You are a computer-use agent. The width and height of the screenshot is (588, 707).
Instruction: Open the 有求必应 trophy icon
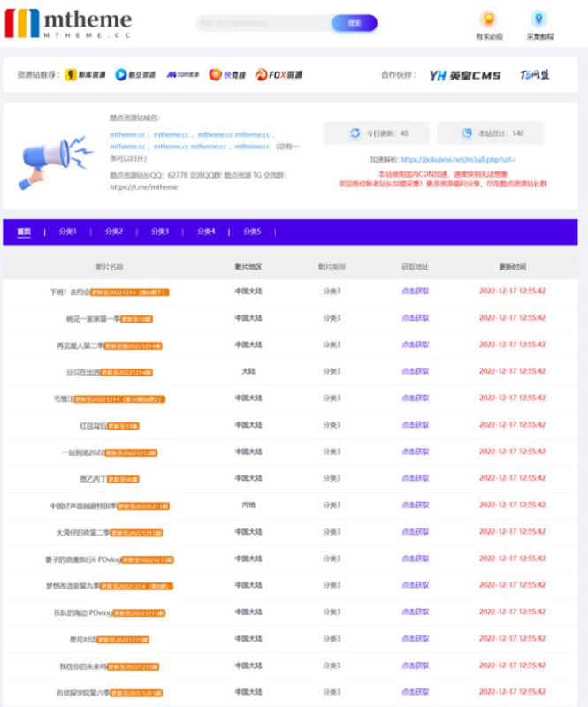[488, 19]
